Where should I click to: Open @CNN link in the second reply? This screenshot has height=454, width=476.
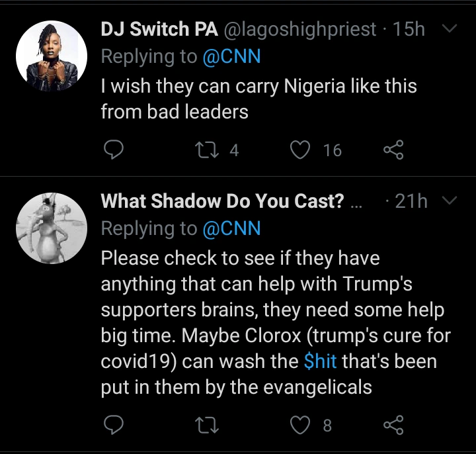(231, 229)
